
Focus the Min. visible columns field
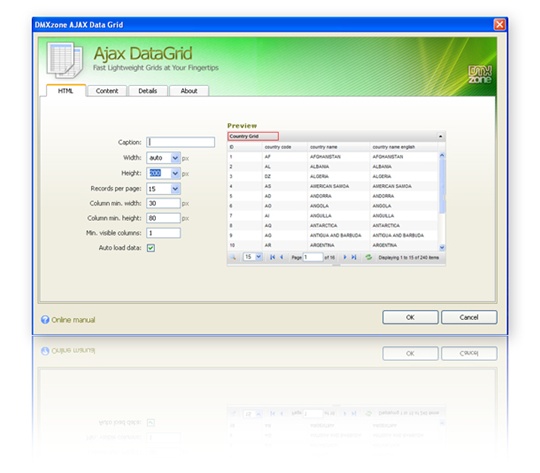163,233
